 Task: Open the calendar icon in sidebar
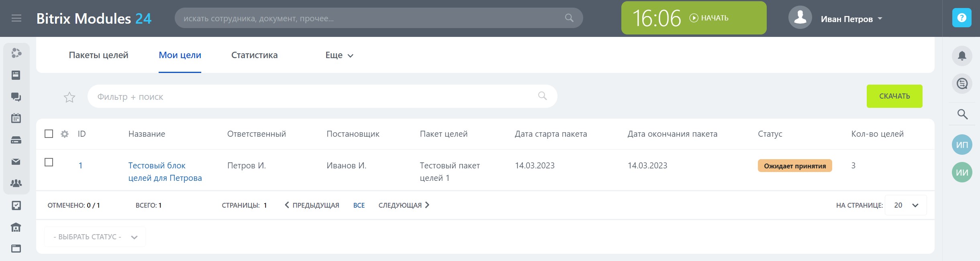[16, 118]
